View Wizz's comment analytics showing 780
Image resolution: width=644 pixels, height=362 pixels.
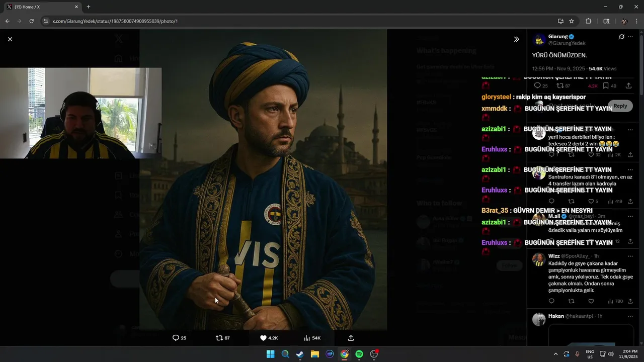pyautogui.click(x=615, y=301)
